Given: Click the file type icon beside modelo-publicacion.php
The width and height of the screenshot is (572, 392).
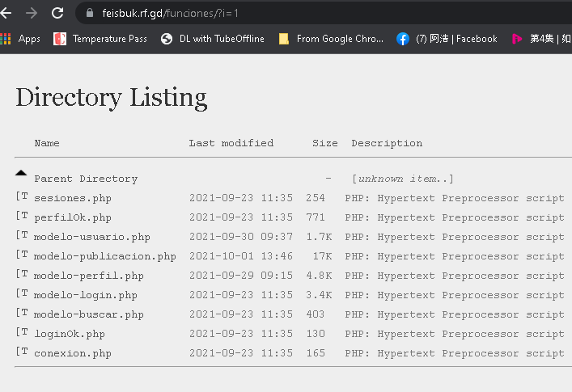Looking at the screenshot, I should 22,255.
